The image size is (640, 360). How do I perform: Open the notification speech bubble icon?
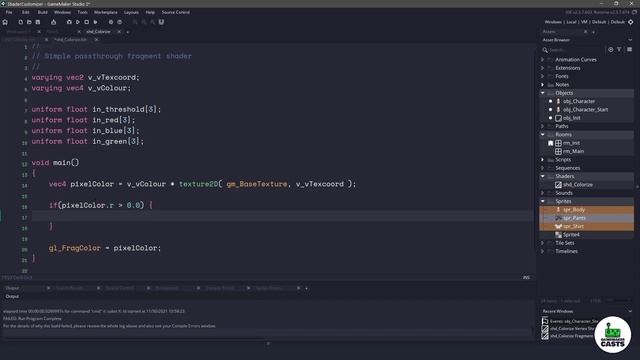point(634,12)
